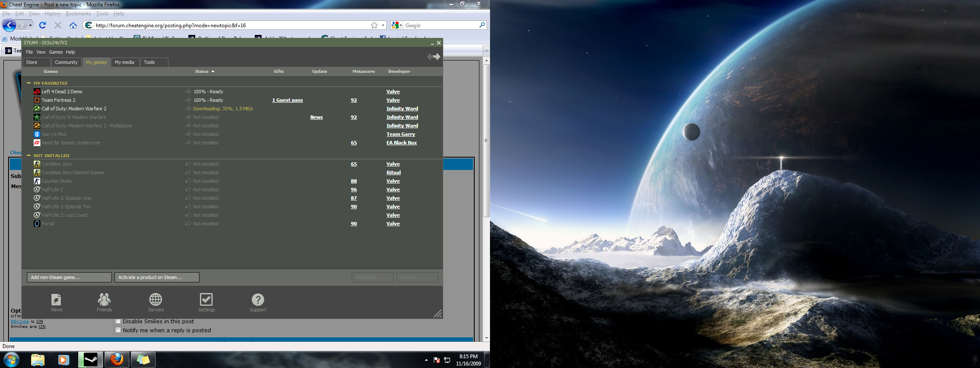This screenshot has width=980, height=368.
Task: Click the Garry's Mod game icon
Action: click(x=37, y=134)
